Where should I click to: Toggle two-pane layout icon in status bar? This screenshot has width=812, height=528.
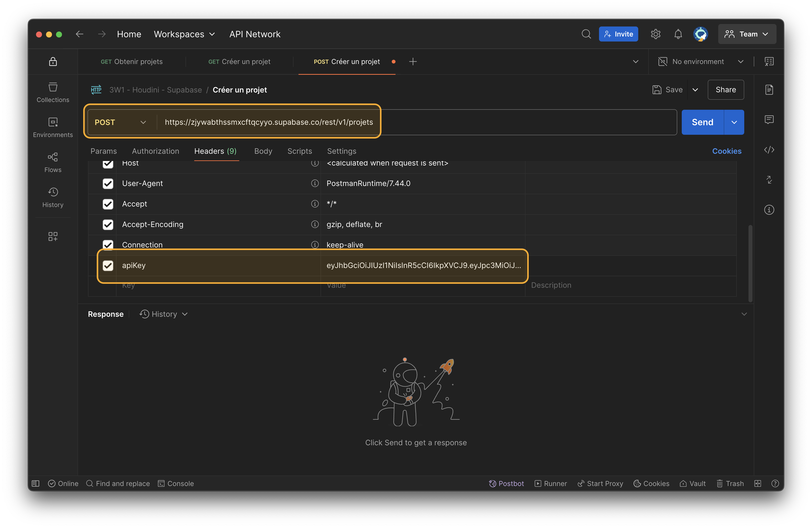tap(757, 483)
